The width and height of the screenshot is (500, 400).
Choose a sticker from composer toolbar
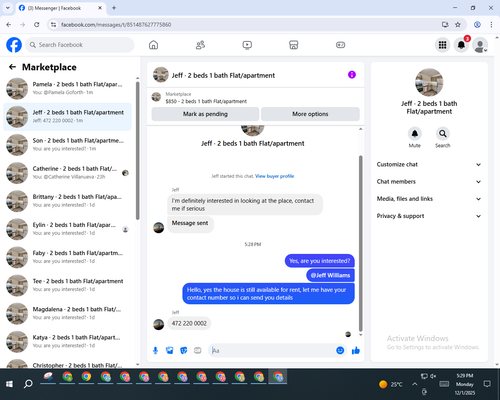[x=183, y=350]
